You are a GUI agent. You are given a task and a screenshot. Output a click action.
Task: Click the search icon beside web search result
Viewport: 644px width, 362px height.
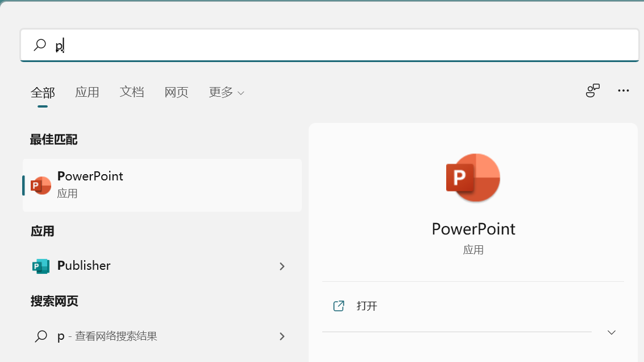40,336
